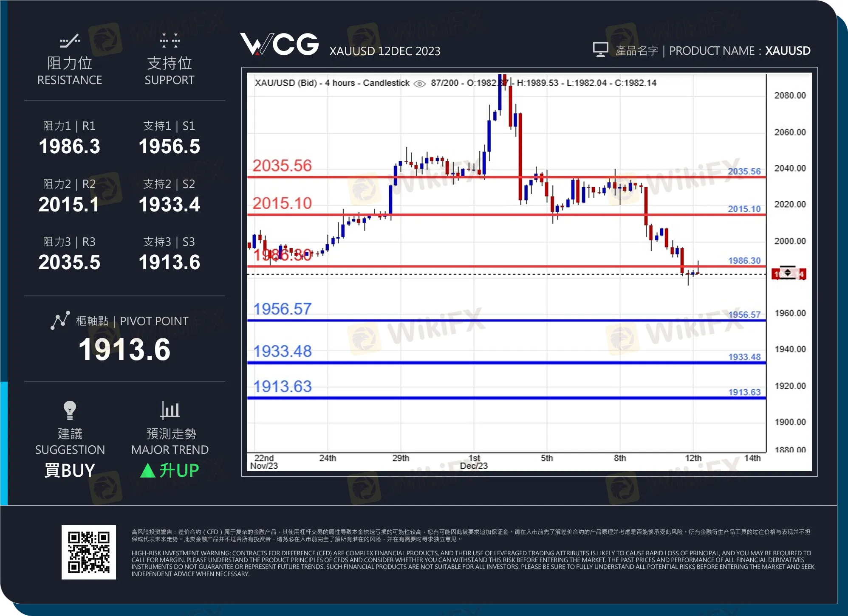The image size is (848, 616).
Task: Click the pivot point zigzag icon
Action: pyautogui.click(x=60, y=321)
